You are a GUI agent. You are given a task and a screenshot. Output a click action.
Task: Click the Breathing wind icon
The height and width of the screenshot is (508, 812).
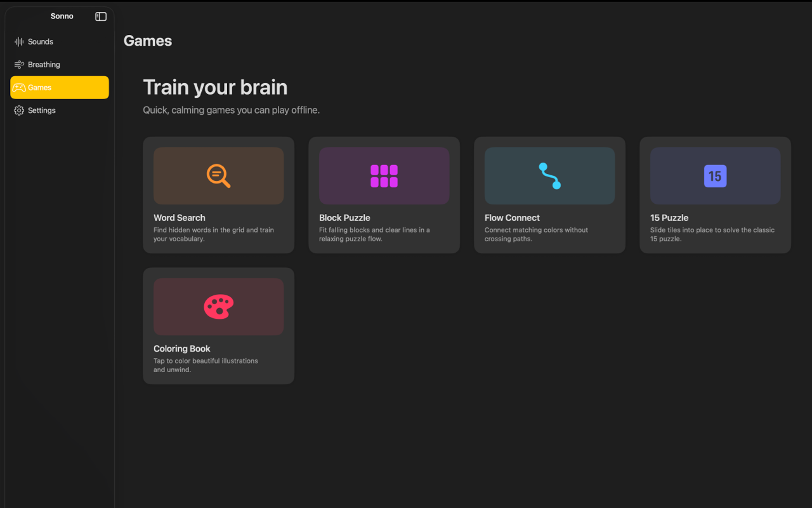pos(19,65)
